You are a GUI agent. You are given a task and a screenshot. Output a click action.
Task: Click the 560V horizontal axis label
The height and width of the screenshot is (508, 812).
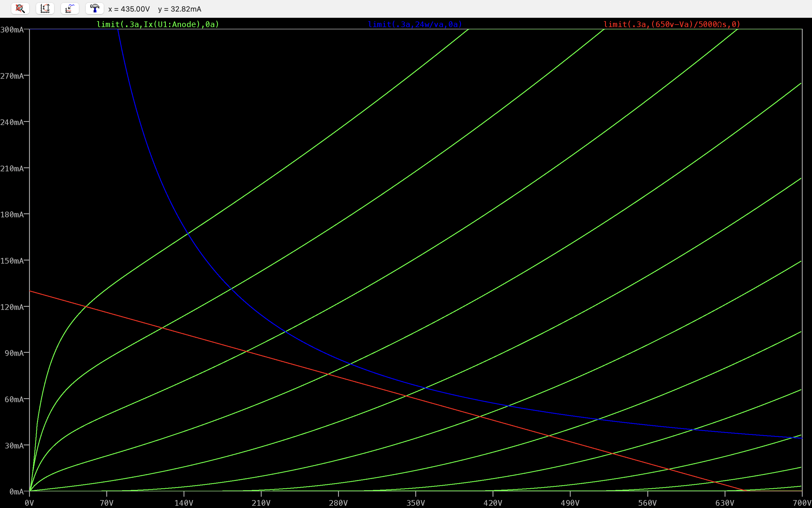[647, 503]
